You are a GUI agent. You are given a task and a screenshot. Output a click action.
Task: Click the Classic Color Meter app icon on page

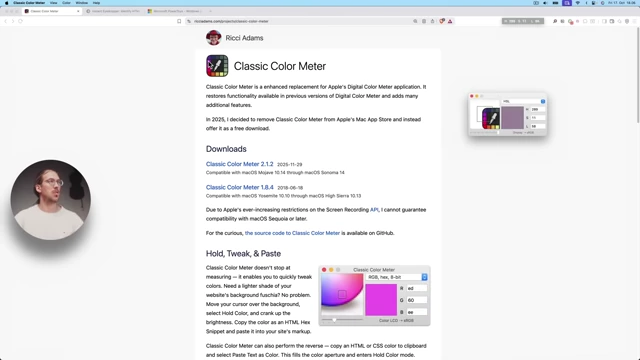[x=217, y=66]
